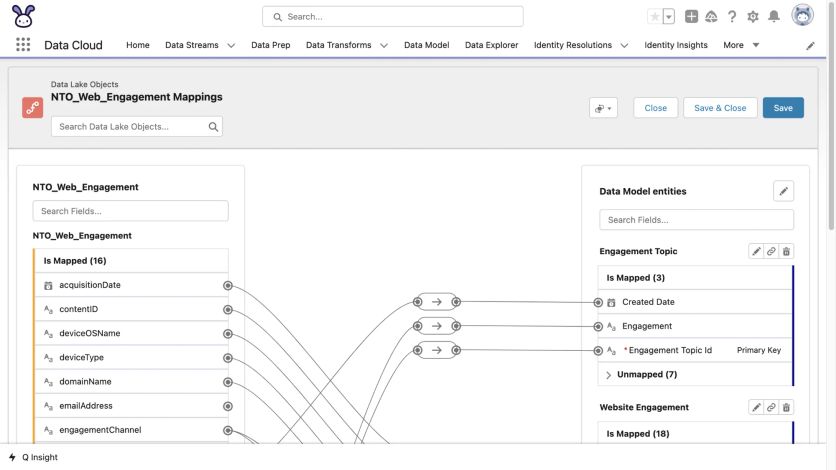The width and height of the screenshot is (836, 470).
Task: Click the page vertical scrollbar
Action: 831,115
